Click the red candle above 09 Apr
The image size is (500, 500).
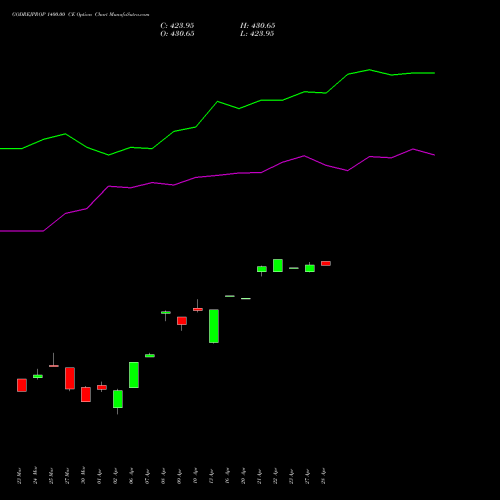click(x=182, y=321)
